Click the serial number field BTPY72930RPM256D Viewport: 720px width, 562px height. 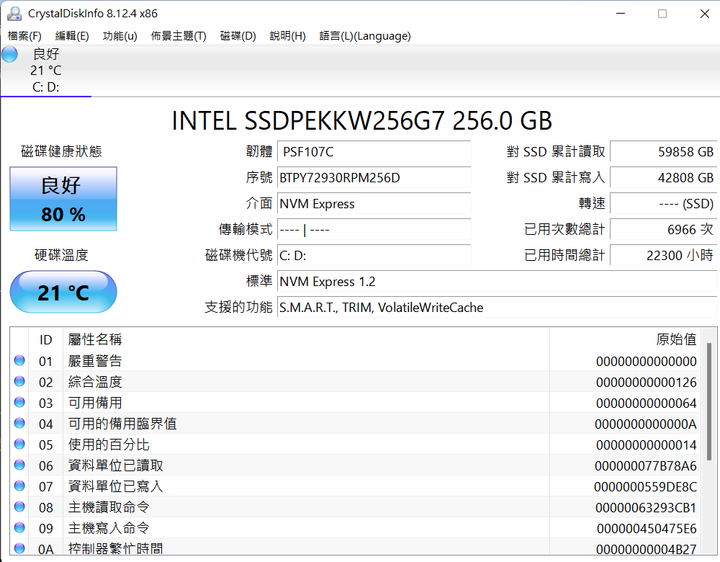pyautogui.click(x=374, y=178)
